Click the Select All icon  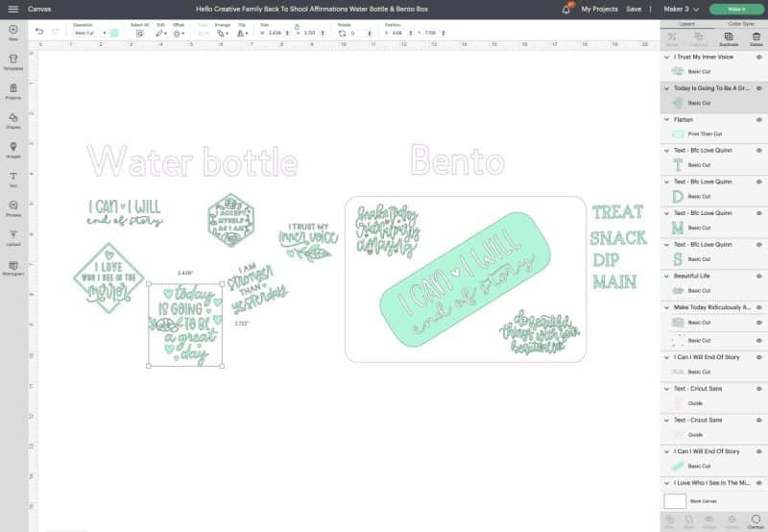(x=139, y=34)
